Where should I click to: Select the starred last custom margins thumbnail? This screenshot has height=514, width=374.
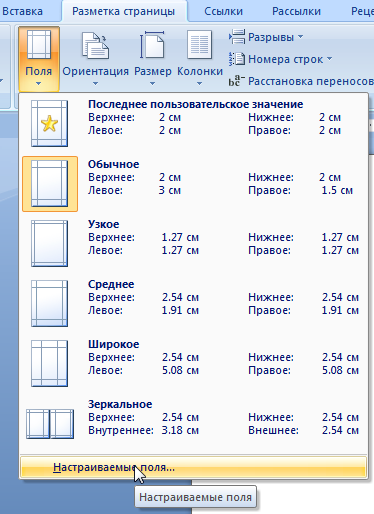(49, 124)
